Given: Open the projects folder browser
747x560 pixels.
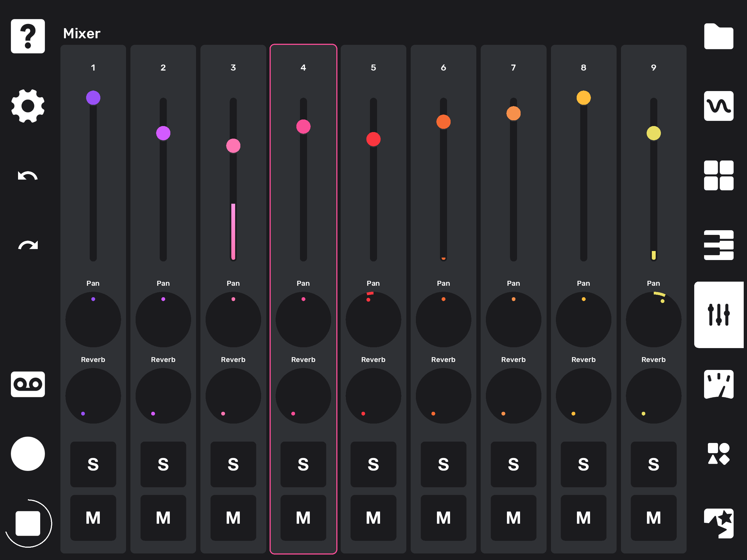Looking at the screenshot, I should click(x=719, y=36).
